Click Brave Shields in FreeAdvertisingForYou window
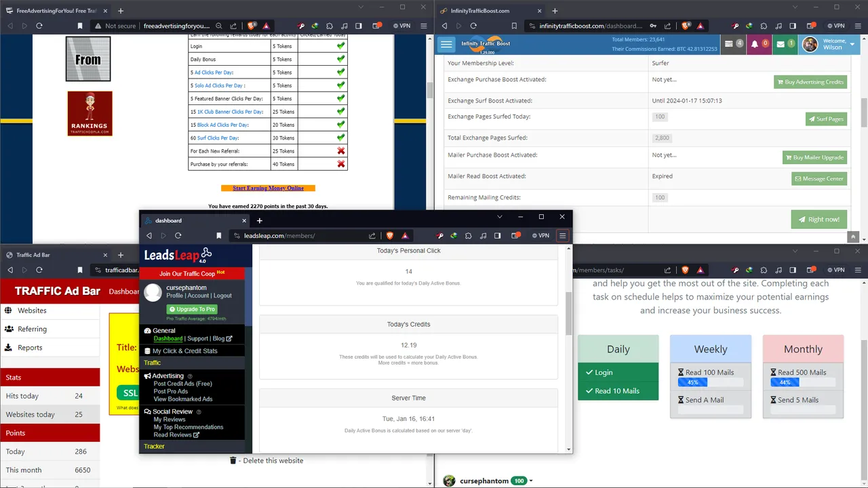This screenshot has width=868, height=488. 252,26
